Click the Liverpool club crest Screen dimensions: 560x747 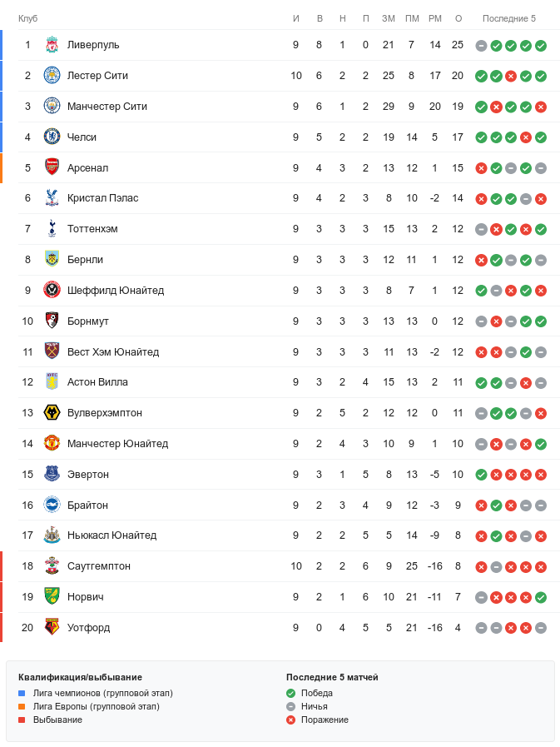[x=52, y=45]
